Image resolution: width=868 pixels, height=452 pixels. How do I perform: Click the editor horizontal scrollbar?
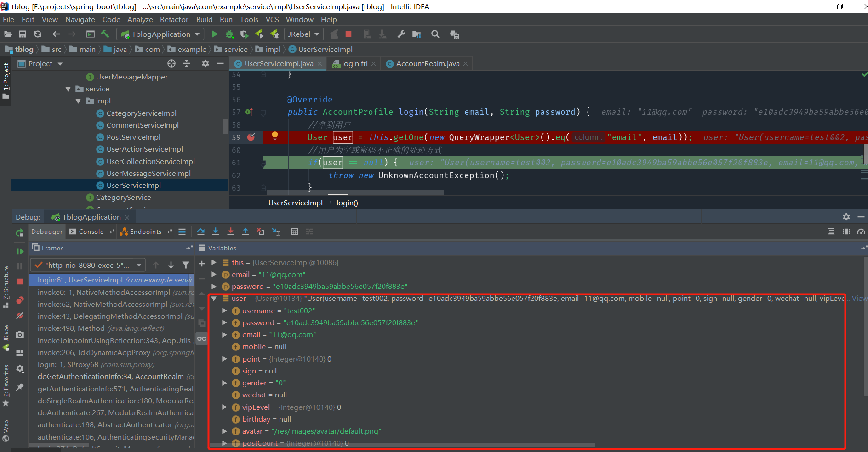pos(355,193)
